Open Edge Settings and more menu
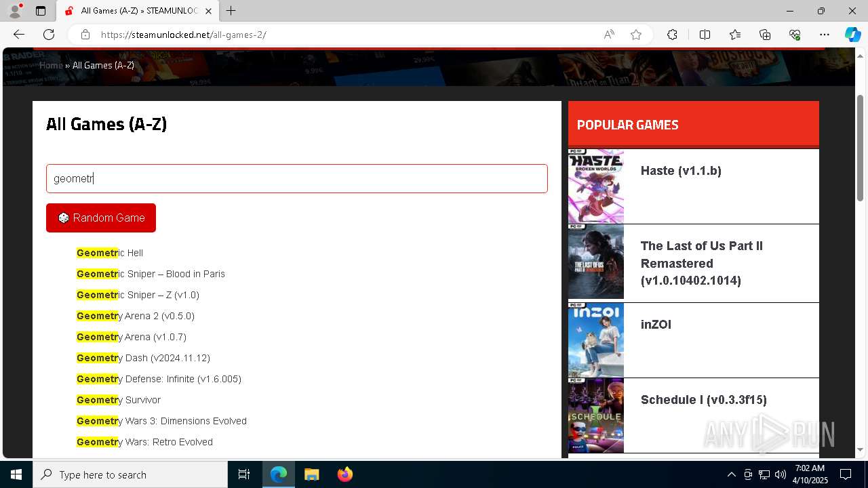The width and height of the screenshot is (868, 488). coord(825,35)
